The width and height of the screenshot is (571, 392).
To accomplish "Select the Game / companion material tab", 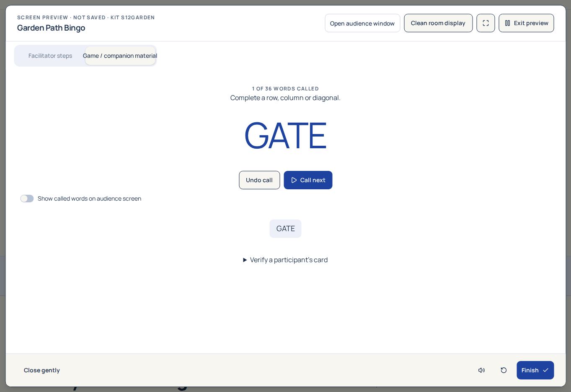I will pyautogui.click(x=120, y=56).
